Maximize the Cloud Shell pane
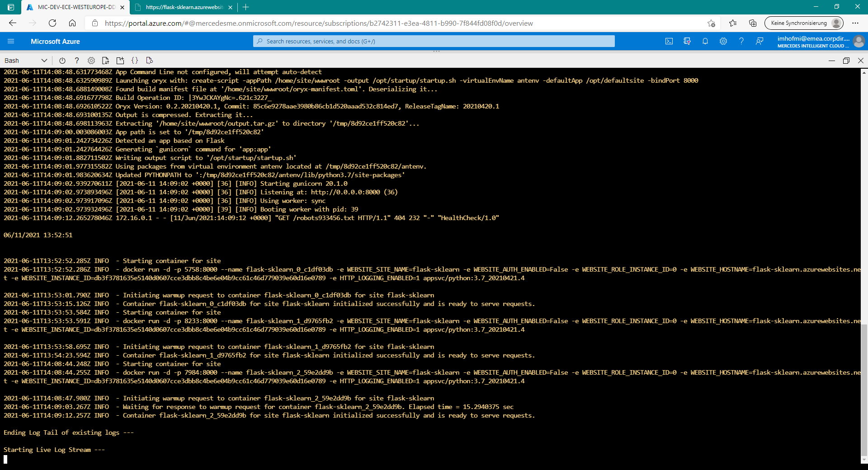868x470 pixels. (x=846, y=61)
